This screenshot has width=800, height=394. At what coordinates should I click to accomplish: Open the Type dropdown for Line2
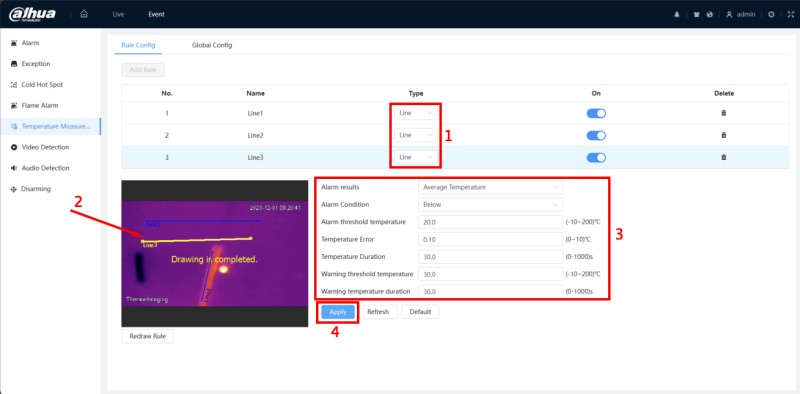(416, 135)
